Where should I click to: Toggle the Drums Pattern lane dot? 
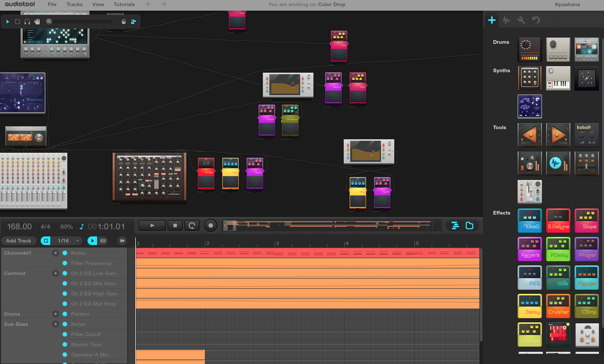65,314
